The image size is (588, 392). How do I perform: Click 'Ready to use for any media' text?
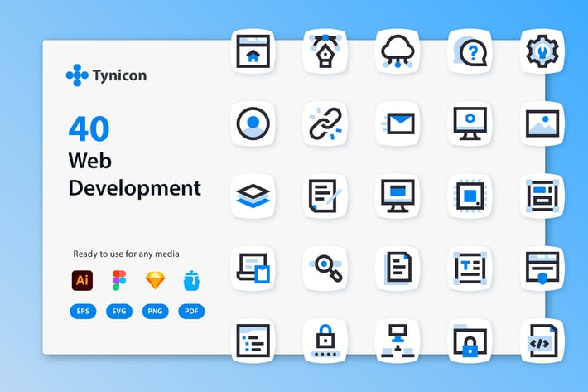point(126,254)
